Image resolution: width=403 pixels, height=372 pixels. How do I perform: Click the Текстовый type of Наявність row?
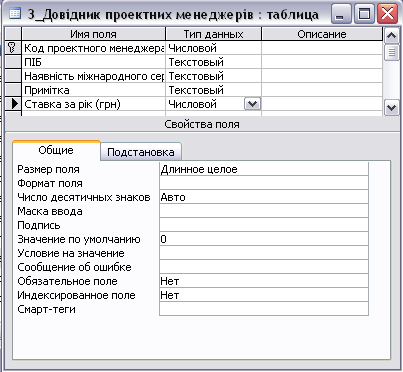tap(213, 76)
